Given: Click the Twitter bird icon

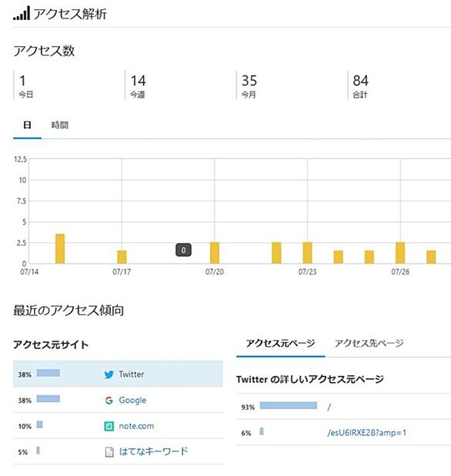Looking at the screenshot, I should 109,374.
